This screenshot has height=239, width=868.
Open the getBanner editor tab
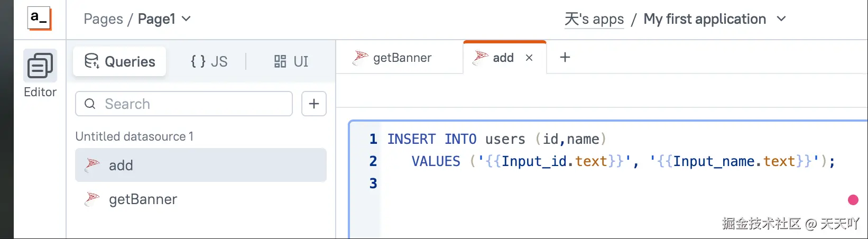pyautogui.click(x=393, y=58)
